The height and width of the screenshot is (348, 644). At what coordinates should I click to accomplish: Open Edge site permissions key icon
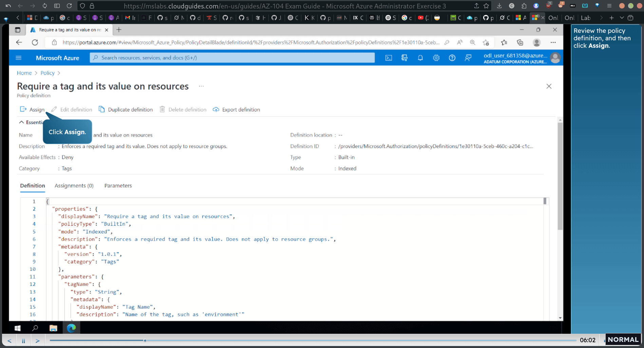click(447, 42)
